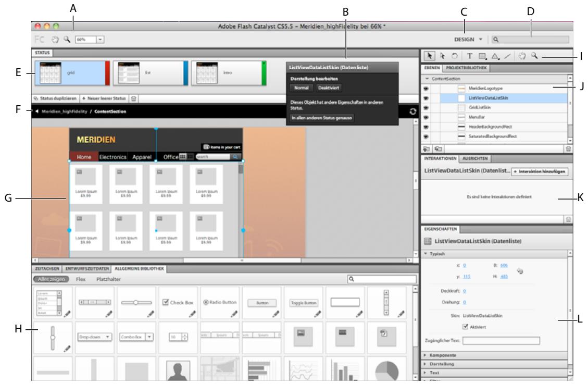The height and width of the screenshot is (384, 588).
Task: Expand the Darstellung properties section
Action: click(426, 364)
